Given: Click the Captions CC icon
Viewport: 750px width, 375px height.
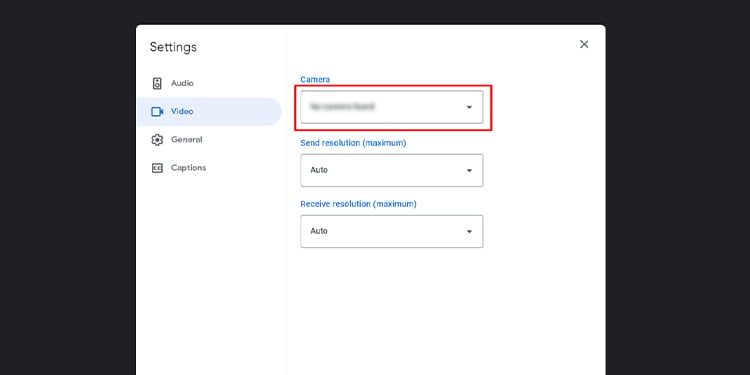Looking at the screenshot, I should pyautogui.click(x=157, y=168).
